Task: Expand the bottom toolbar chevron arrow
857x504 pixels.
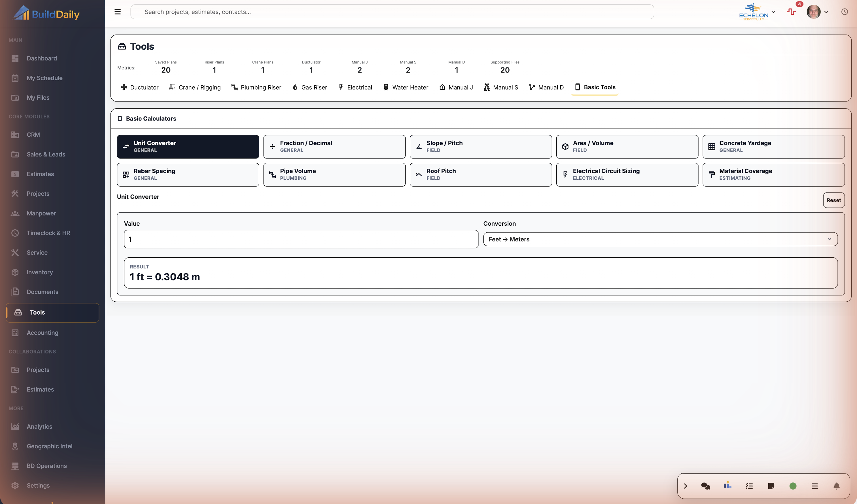Action: pyautogui.click(x=685, y=486)
